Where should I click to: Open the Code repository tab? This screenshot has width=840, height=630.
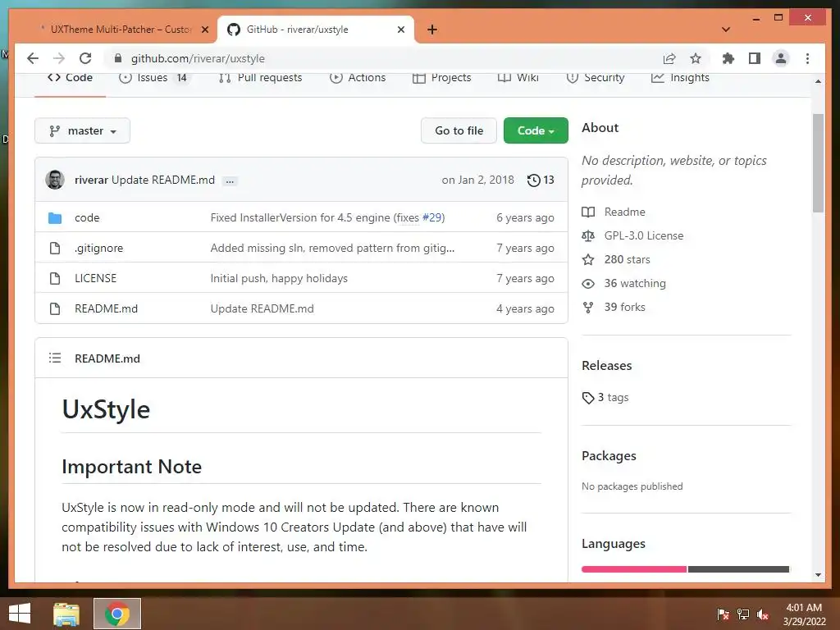(x=71, y=78)
